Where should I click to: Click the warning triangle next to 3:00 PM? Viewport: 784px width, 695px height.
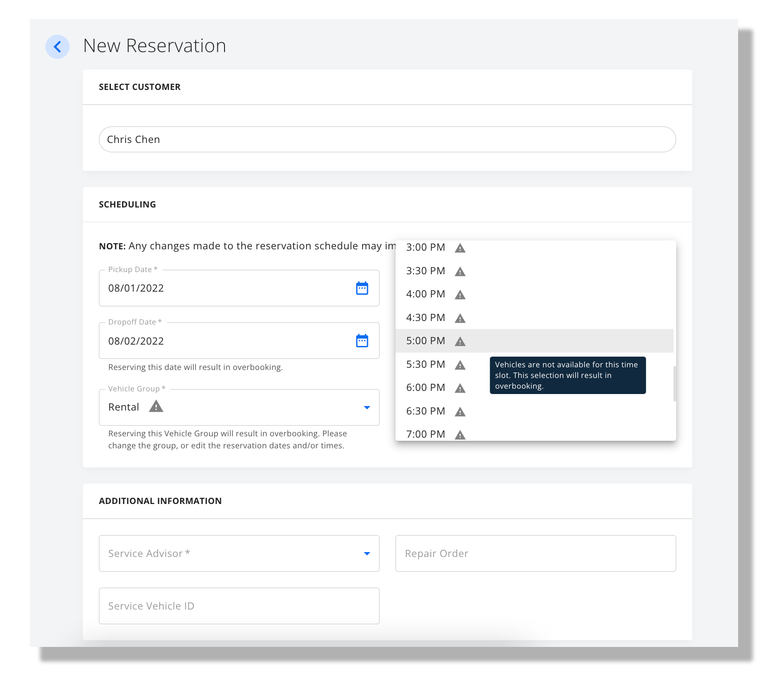coord(460,248)
